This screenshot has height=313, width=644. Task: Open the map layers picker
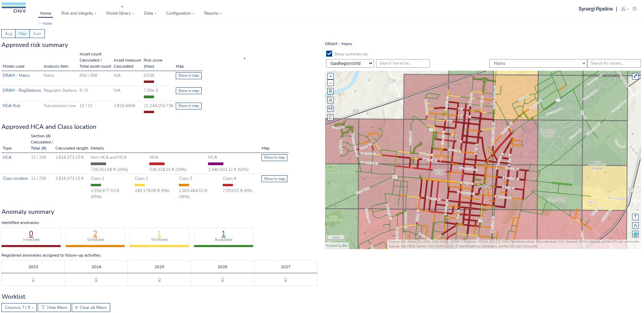[x=635, y=233]
